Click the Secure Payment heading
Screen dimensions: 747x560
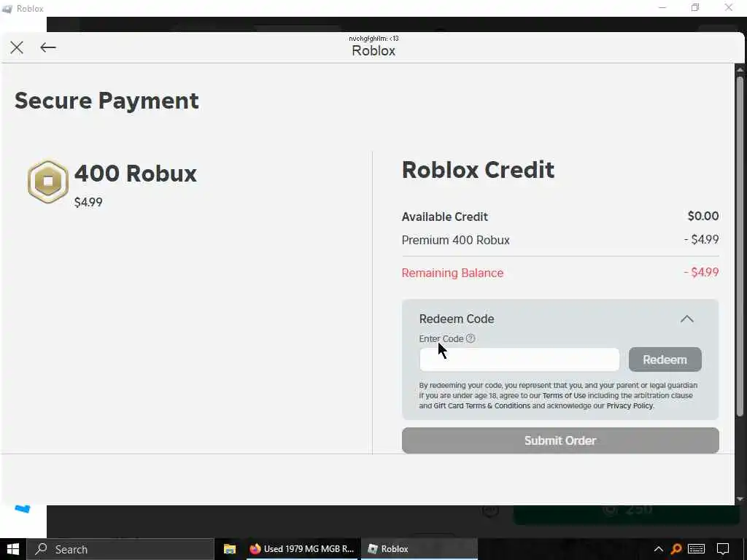tap(107, 101)
